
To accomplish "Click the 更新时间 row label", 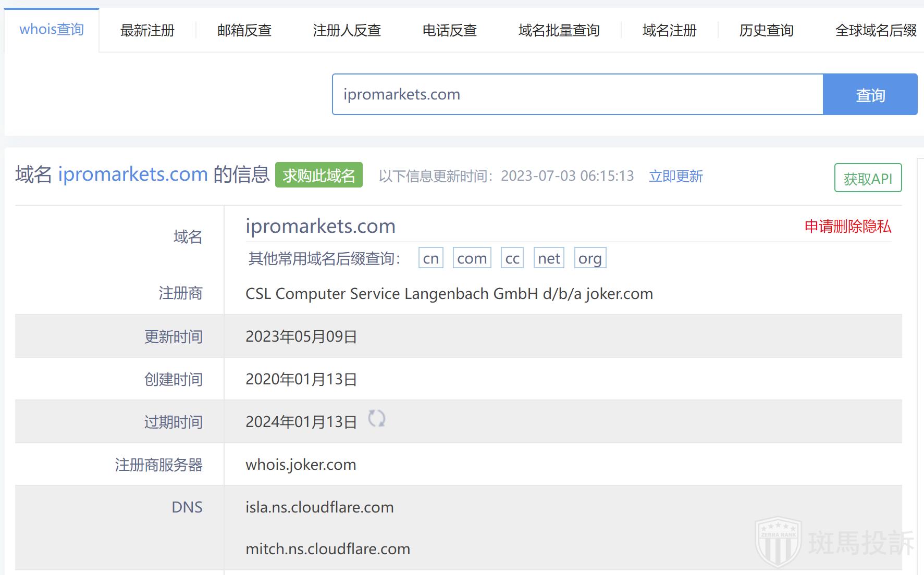I will [173, 336].
